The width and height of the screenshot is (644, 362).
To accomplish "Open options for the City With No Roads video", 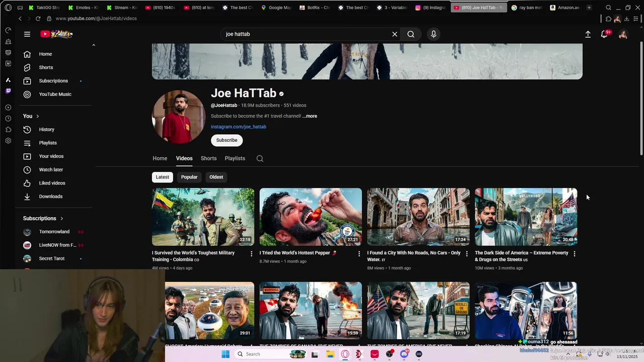I will [x=466, y=254].
